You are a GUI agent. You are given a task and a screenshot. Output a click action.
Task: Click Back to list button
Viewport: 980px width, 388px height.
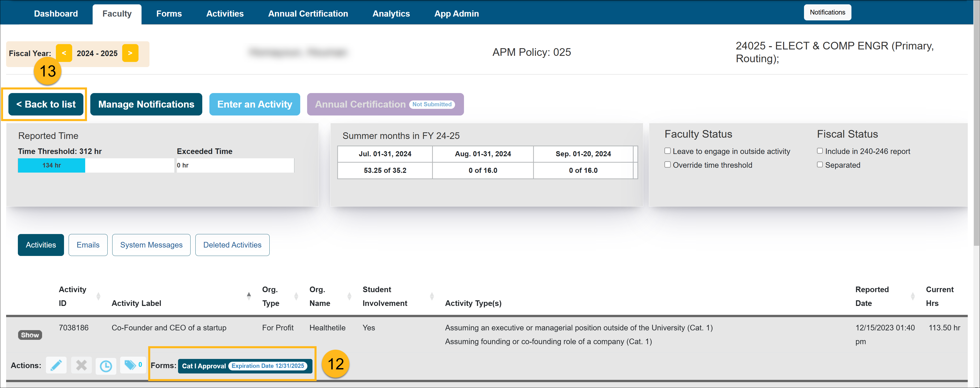(x=46, y=104)
